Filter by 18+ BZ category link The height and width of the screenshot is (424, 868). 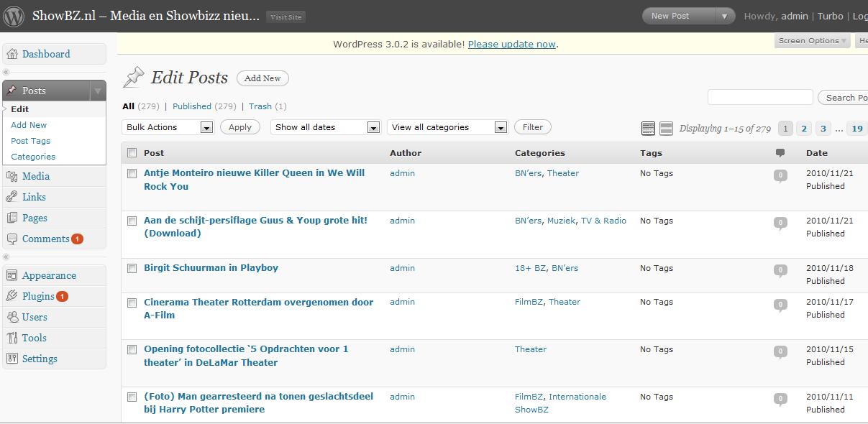pyautogui.click(x=530, y=268)
